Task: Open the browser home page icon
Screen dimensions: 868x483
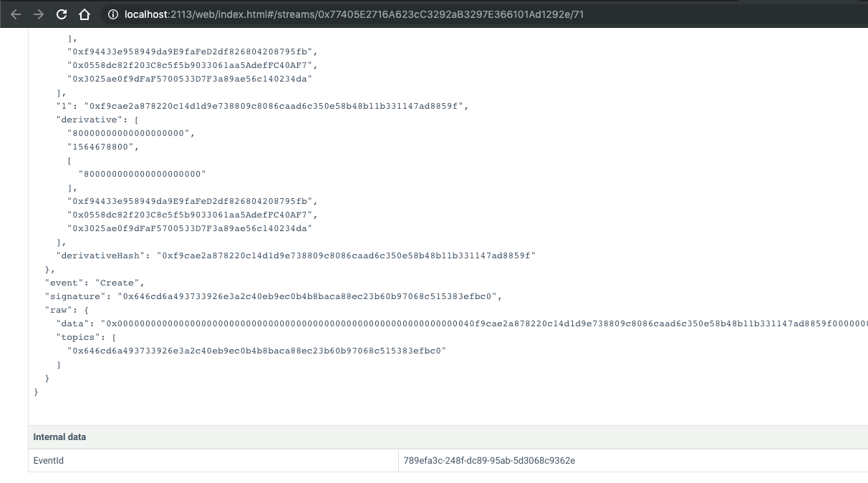Action: [85, 14]
